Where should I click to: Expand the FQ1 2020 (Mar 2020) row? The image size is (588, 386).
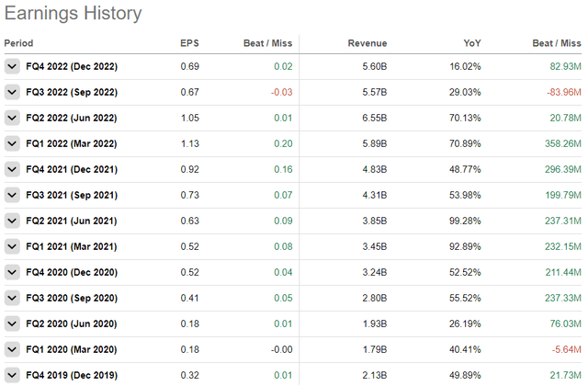pyautogui.click(x=12, y=350)
